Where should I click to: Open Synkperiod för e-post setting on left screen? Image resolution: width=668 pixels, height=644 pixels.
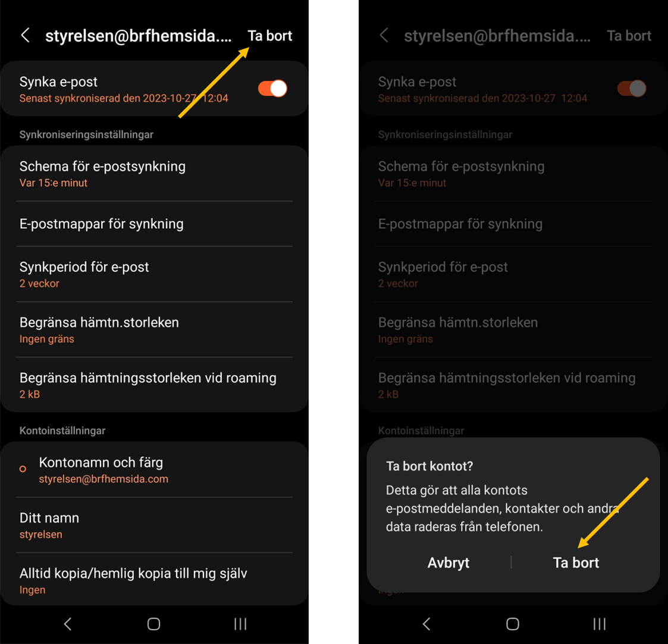pos(154,274)
